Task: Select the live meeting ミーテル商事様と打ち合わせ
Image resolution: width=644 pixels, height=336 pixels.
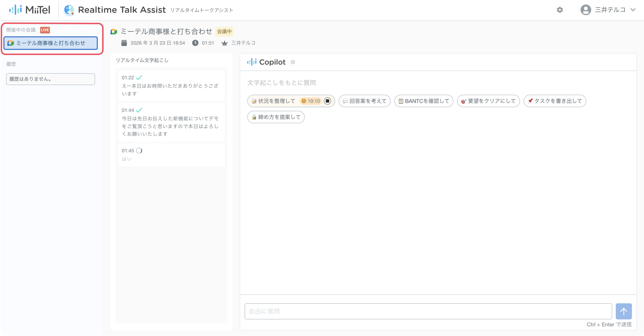Action: click(x=51, y=43)
